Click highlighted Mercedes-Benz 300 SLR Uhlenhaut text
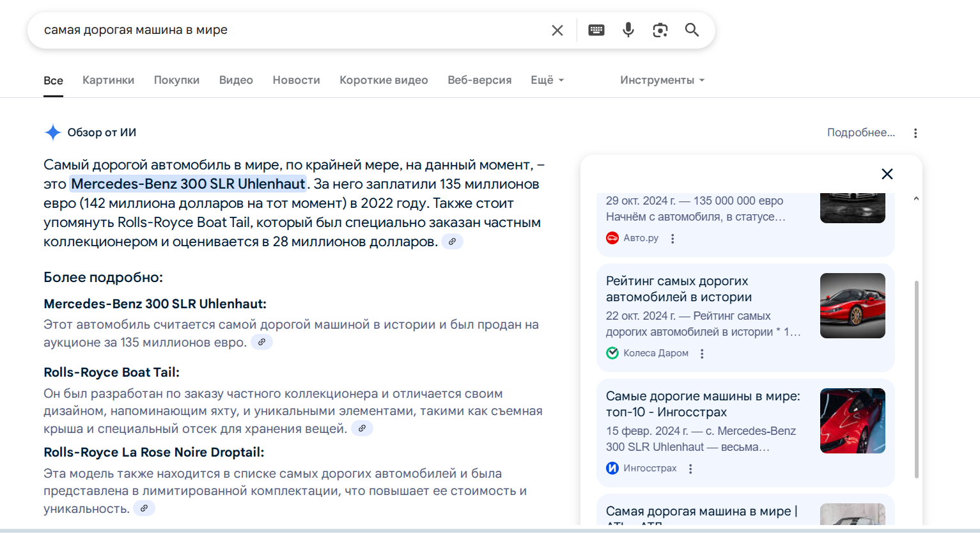This screenshot has width=980, height=534. [188, 184]
